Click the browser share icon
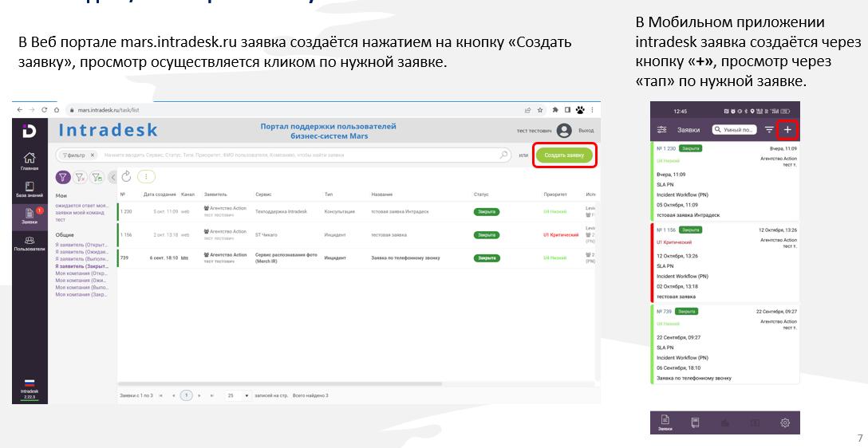Image resolution: width=868 pixels, height=448 pixels. [x=528, y=110]
